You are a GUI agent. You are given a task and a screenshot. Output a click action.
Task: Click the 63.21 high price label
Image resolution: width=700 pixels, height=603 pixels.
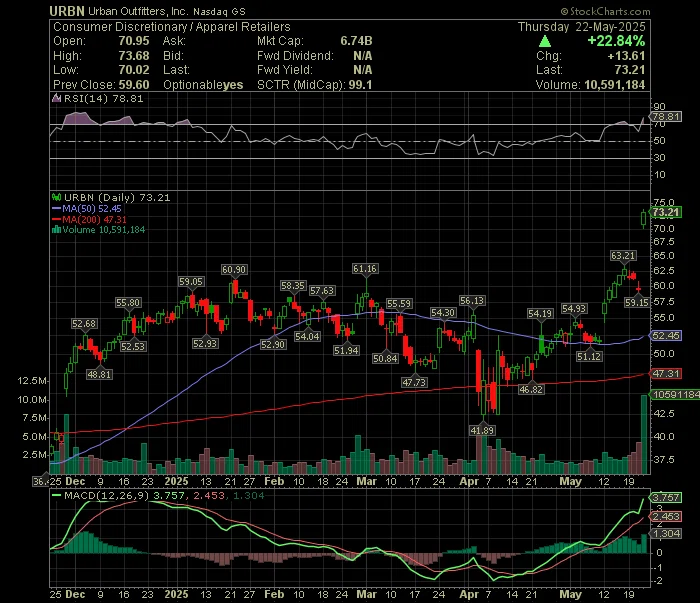(623, 256)
